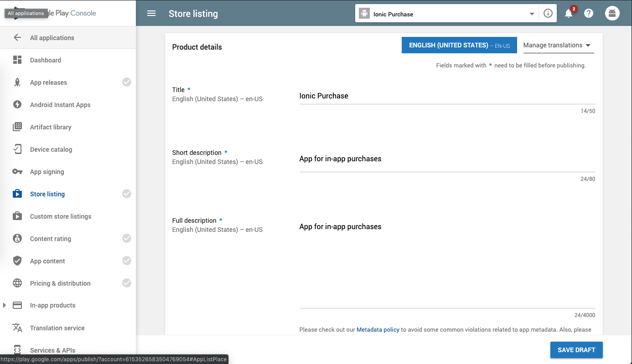
Task: Open the Ionic Purchase app selector dropdown
Action: point(447,14)
